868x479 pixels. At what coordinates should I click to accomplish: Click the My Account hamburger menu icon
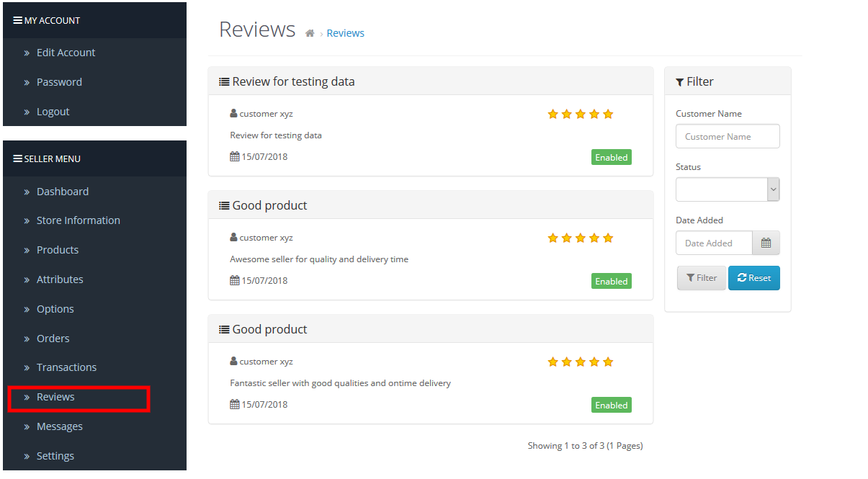18,20
